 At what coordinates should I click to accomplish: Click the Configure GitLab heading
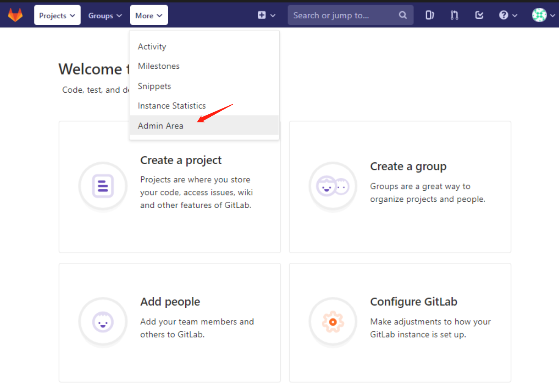coord(414,302)
